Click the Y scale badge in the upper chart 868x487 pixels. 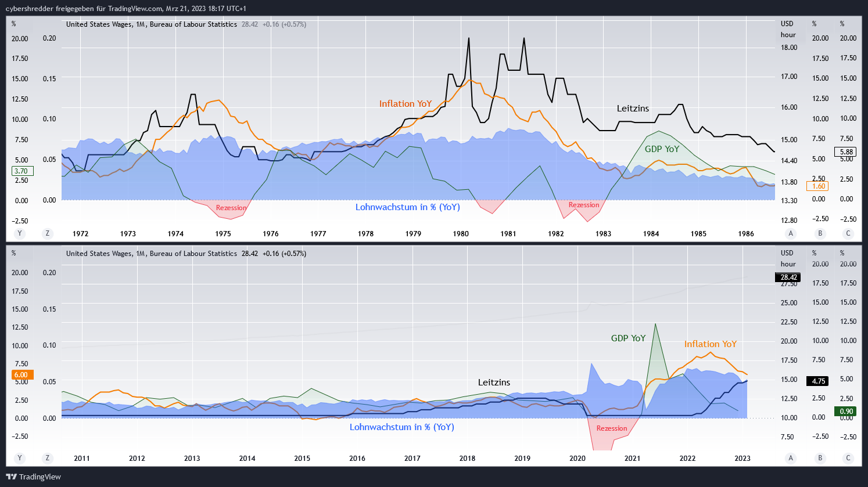pos(20,233)
